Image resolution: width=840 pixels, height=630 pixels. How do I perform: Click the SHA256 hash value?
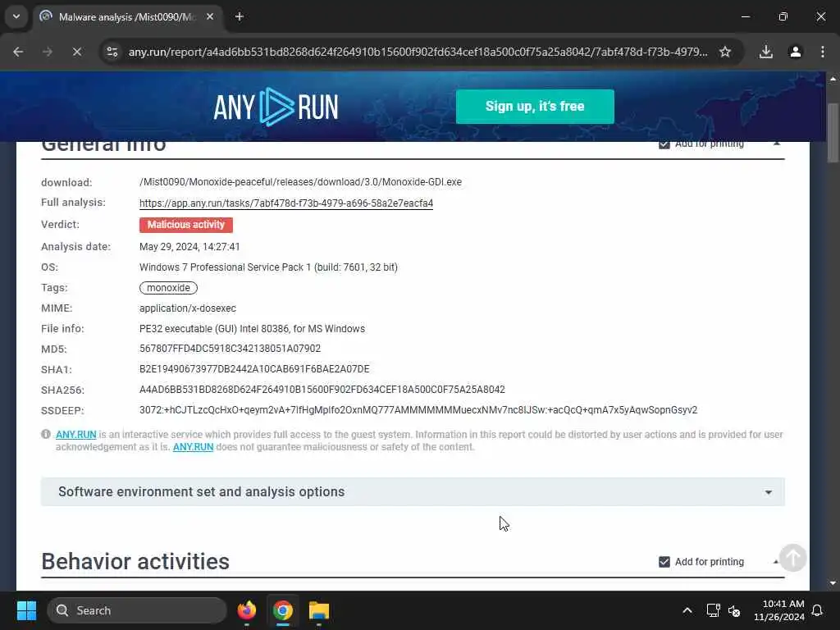tap(322, 390)
